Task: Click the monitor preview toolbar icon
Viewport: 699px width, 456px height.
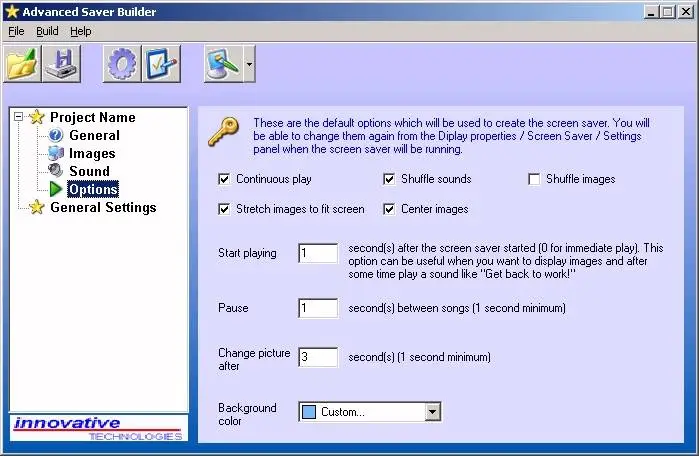Action: click(x=223, y=64)
